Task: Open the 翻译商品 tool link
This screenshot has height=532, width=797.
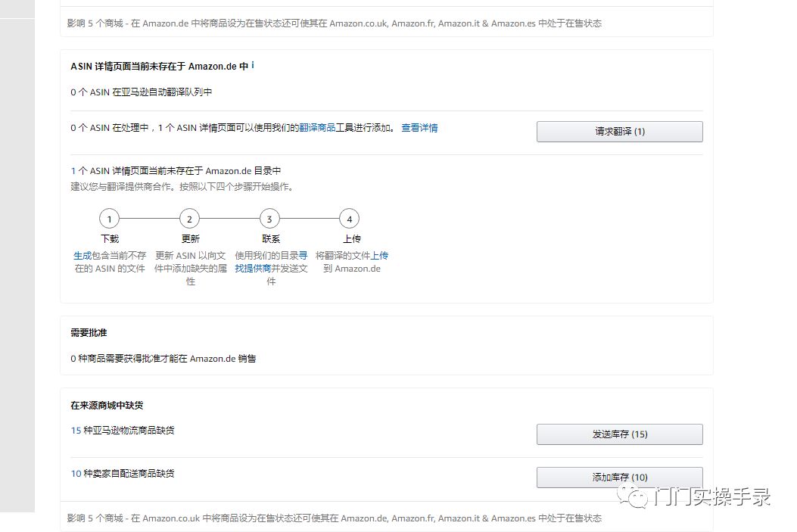Action: click(317, 128)
